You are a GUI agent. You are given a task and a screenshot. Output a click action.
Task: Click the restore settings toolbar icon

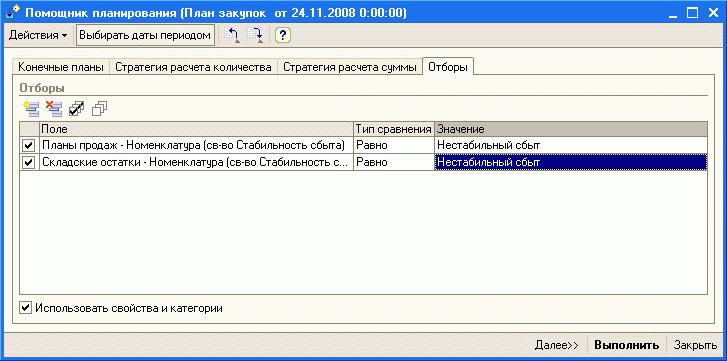tap(232, 35)
